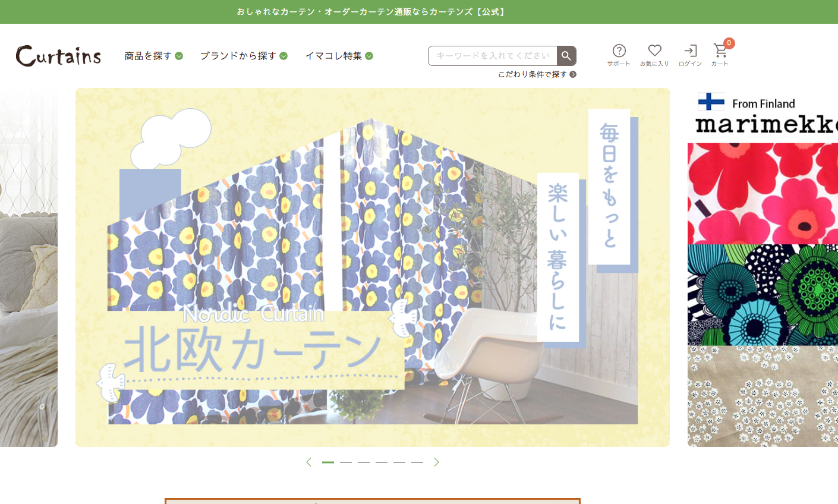Click the green header tagline text
This screenshot has height=504, width=838.
371,12
